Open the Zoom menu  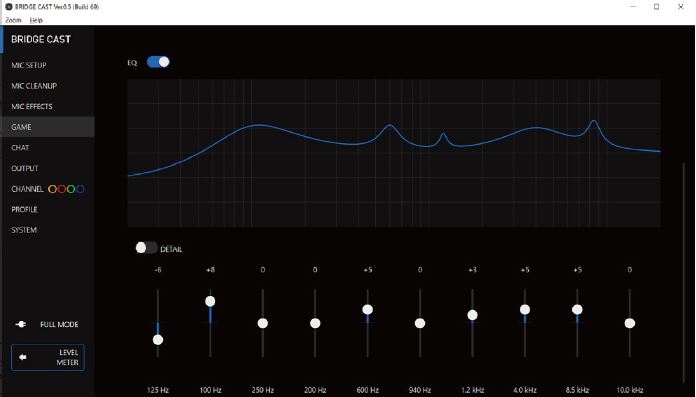(x=13, y=20)
